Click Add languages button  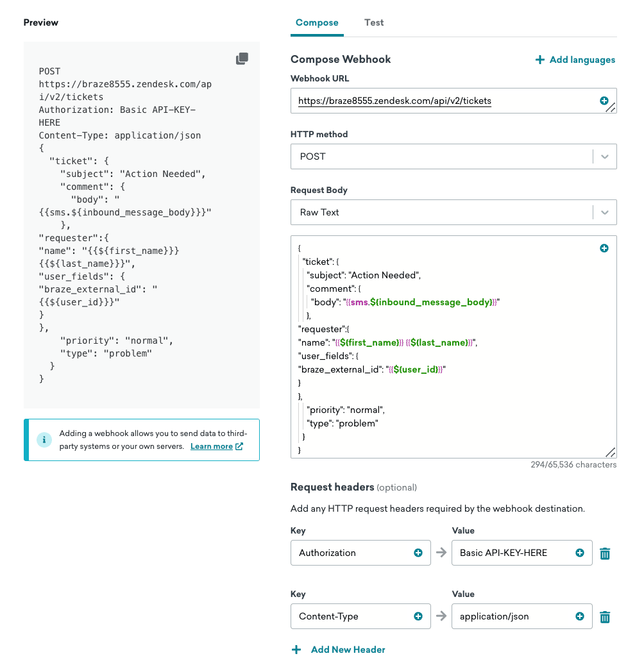(575, 60)
